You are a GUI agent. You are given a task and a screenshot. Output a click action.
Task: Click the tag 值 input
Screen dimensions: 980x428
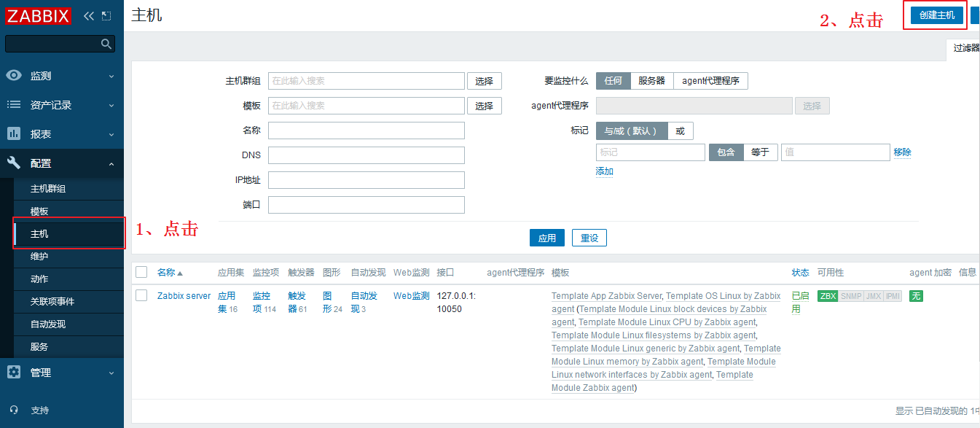pos(836,152)
